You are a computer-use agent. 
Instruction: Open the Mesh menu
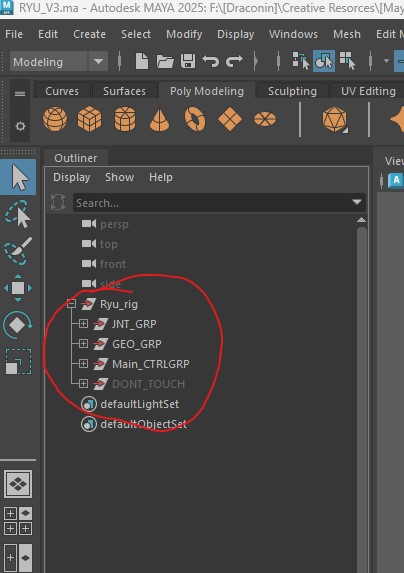(347, 34)
